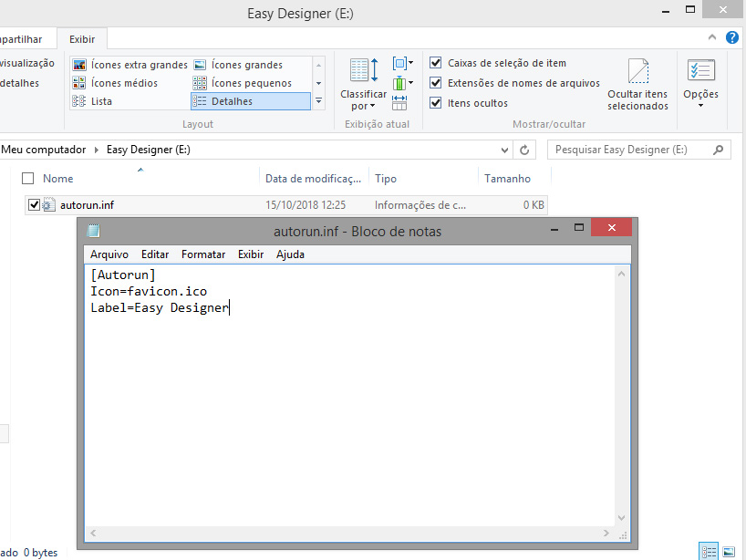Switch to details view icon in status bar

point(709,551)
